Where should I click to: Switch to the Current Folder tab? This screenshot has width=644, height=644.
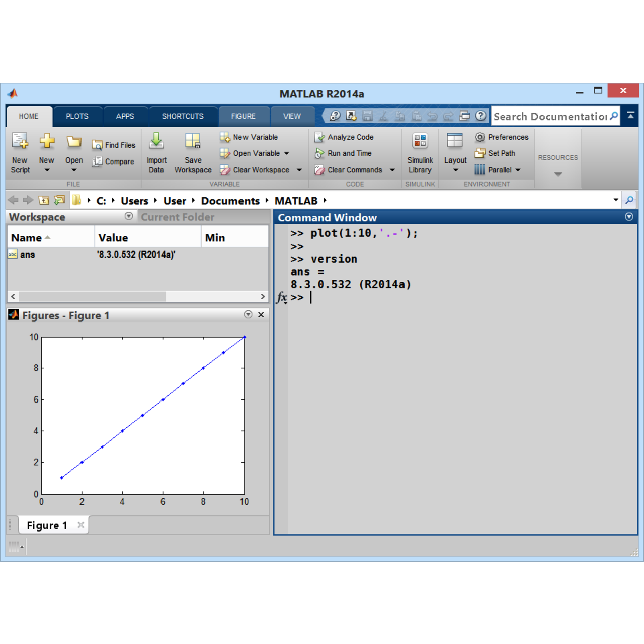point(178,217)
